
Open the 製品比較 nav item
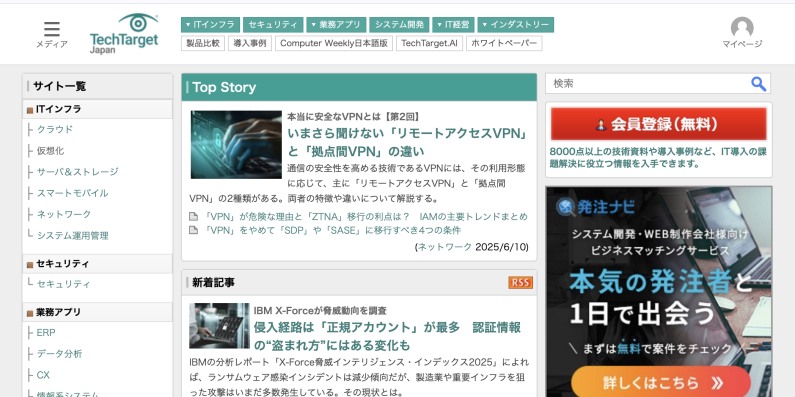pos(203,43)
